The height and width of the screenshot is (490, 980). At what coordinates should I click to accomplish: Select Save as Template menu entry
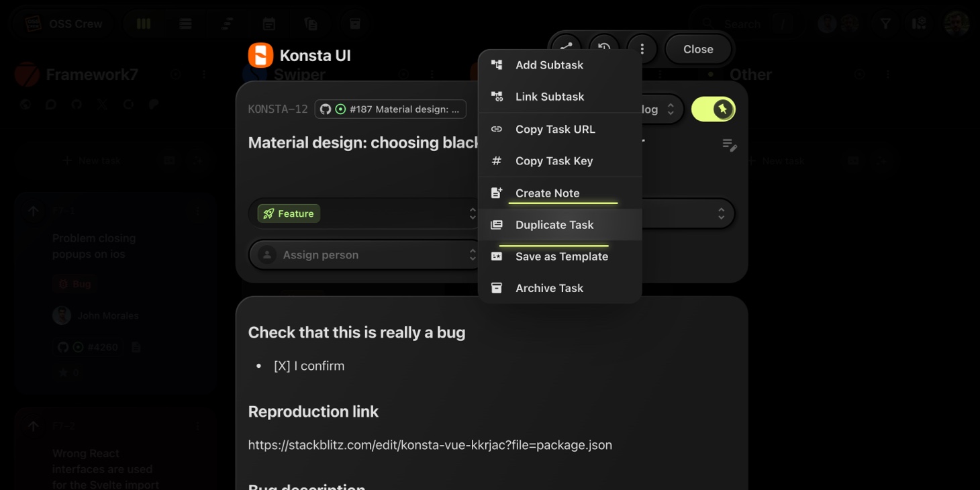point(561,256)
